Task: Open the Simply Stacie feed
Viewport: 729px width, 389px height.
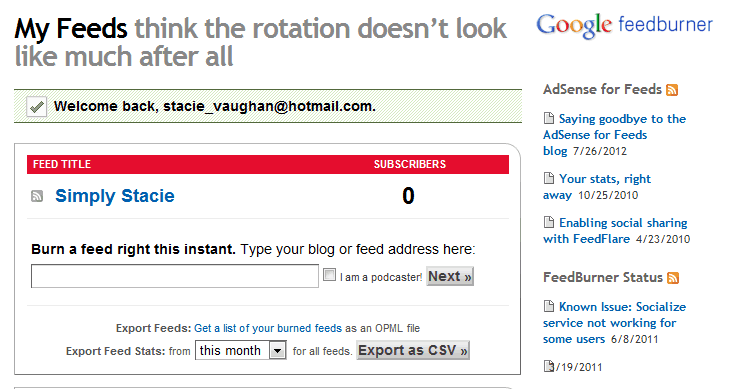Action: (x=115, y=196)
